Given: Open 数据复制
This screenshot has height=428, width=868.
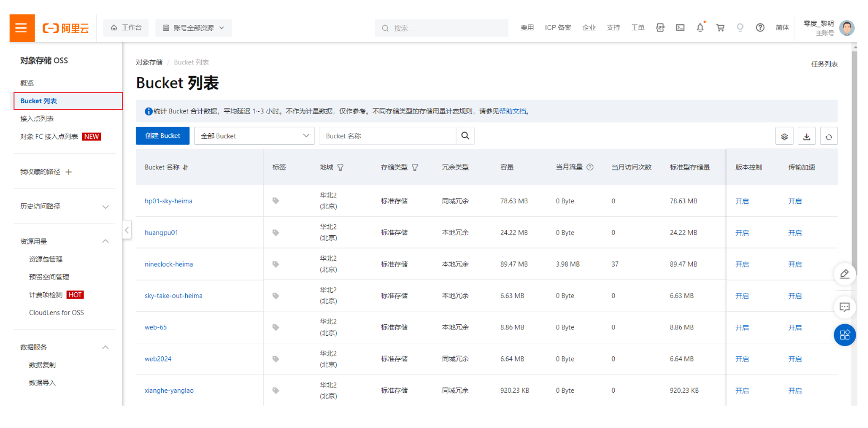Looking at the screenshot, I should point(42,365).
